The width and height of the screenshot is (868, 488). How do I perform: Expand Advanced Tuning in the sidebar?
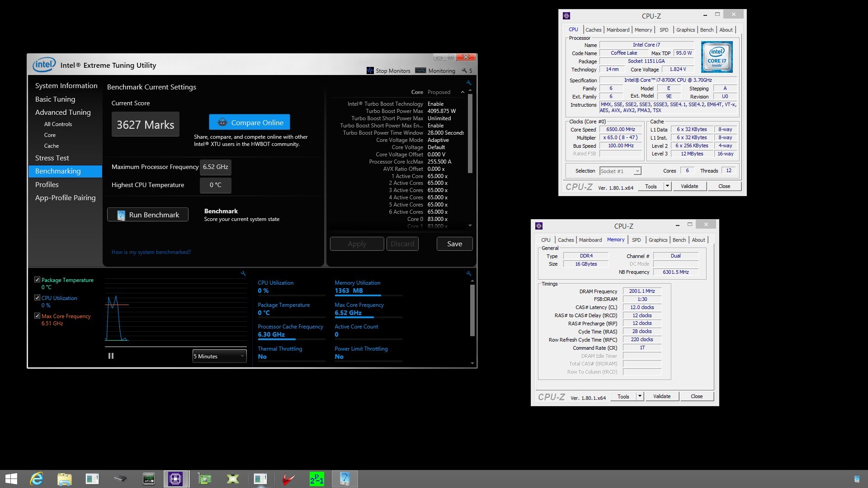(x=63, y=112)
